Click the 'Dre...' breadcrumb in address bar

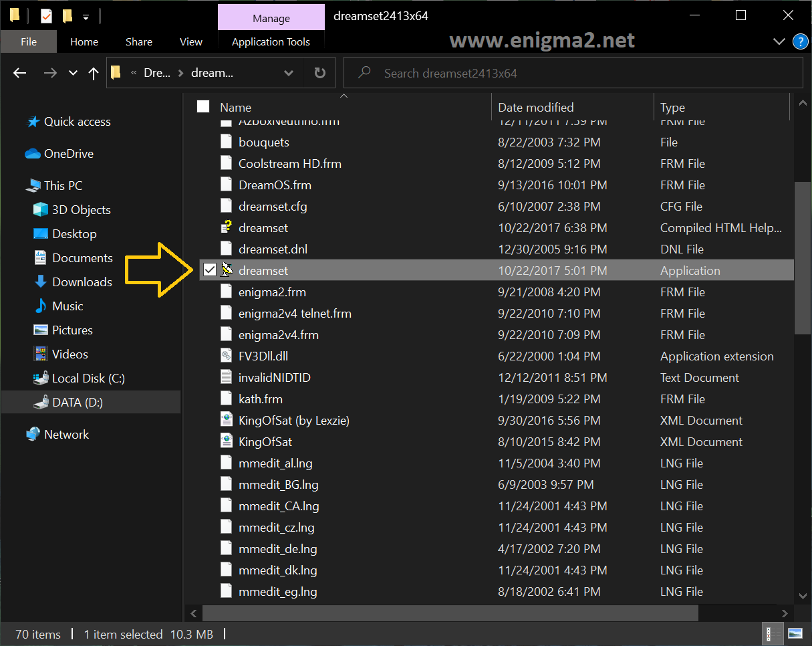click(158, 73)
